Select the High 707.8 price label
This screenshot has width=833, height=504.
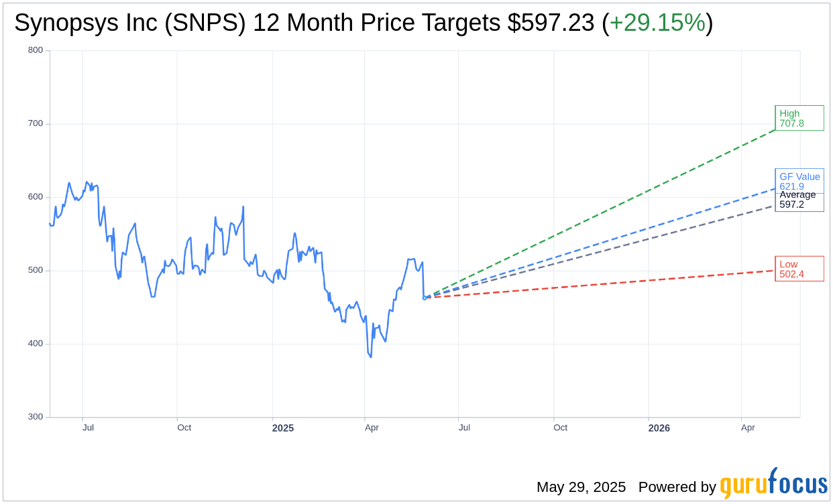click(x=799, y=118)
